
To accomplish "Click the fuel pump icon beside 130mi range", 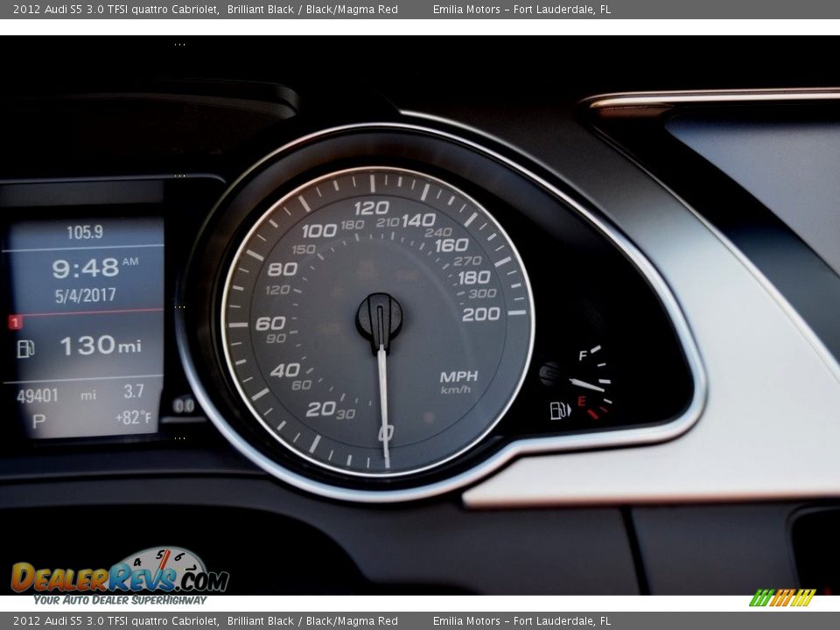I will coord(25,346).
